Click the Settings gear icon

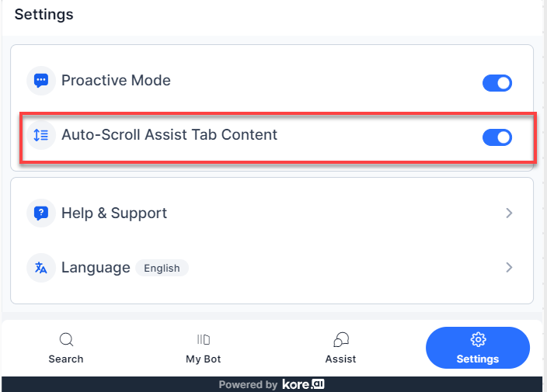[x=478, y=339]
